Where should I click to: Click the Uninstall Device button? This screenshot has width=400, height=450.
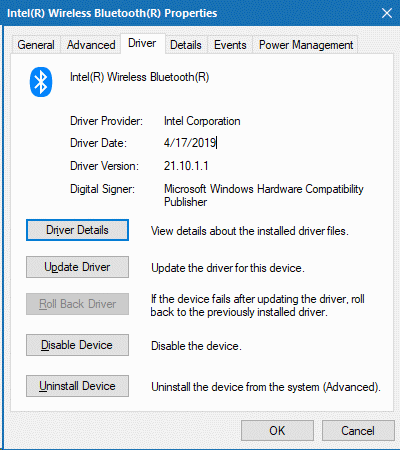[x=77, y=386]
